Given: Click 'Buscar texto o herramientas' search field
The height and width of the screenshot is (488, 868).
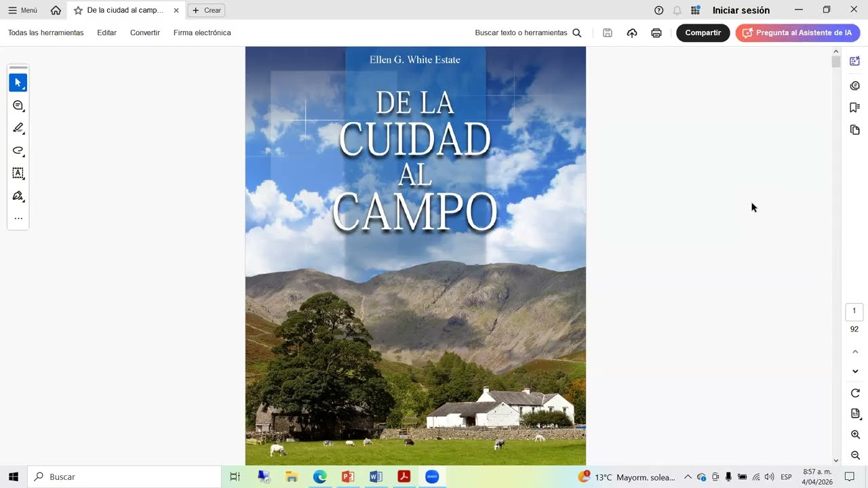Looking at the screenshot, I should (x=528, y=33).
